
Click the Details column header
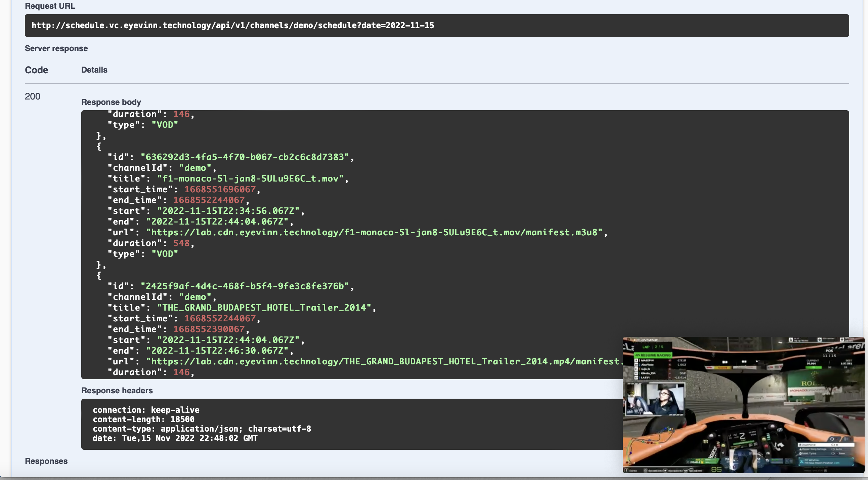tap(94, 70)
